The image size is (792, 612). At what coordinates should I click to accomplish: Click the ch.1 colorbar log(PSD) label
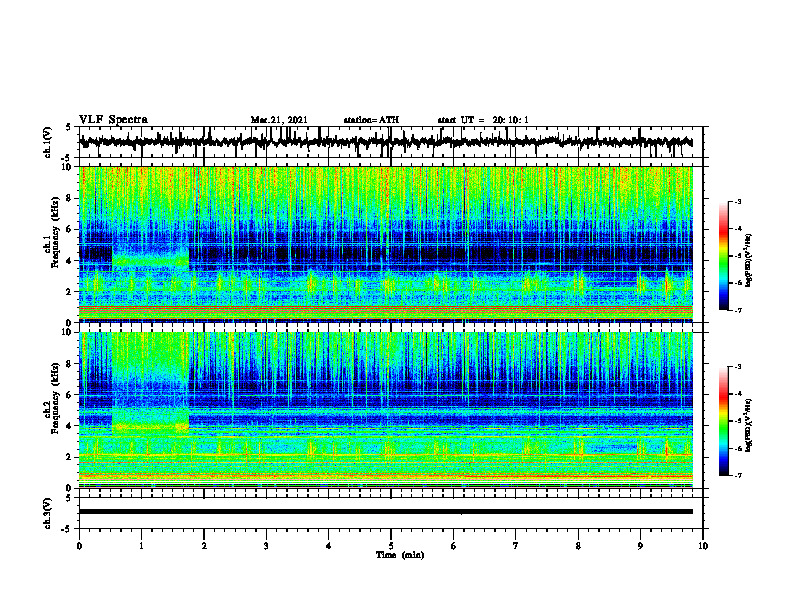point(749,260)
